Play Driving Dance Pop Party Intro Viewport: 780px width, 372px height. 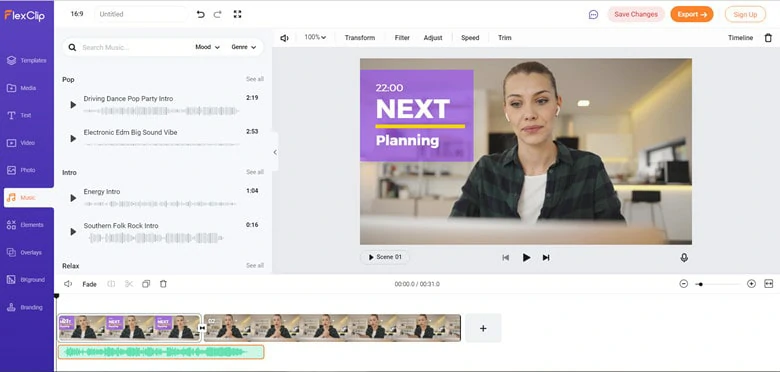point(73,105)
